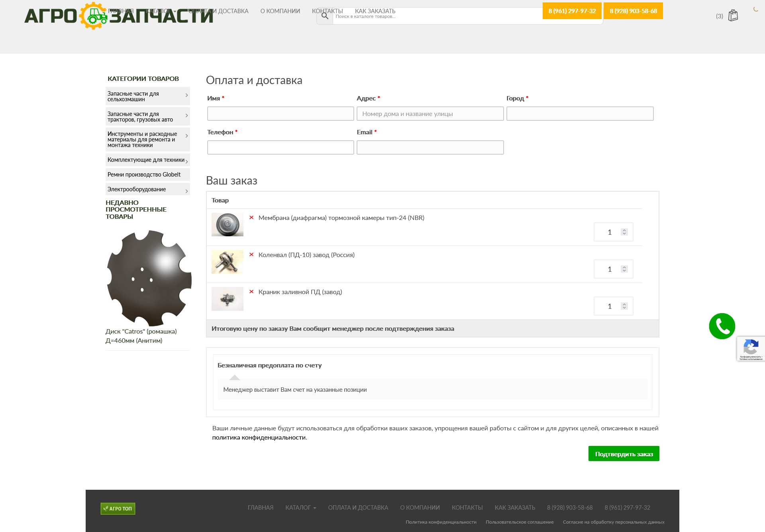Open the footer КАТАЛОГ dropdown

coord(300,508)
